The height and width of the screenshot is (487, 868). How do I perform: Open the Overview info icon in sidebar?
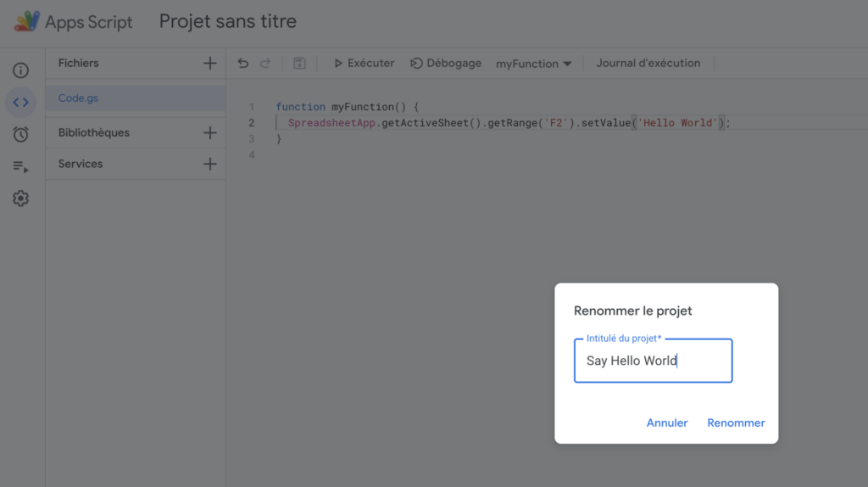tap(20, 70)
